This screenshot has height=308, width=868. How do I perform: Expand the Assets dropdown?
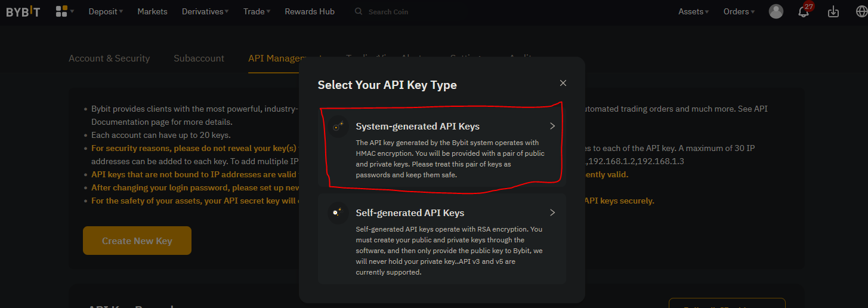(693, 11)
